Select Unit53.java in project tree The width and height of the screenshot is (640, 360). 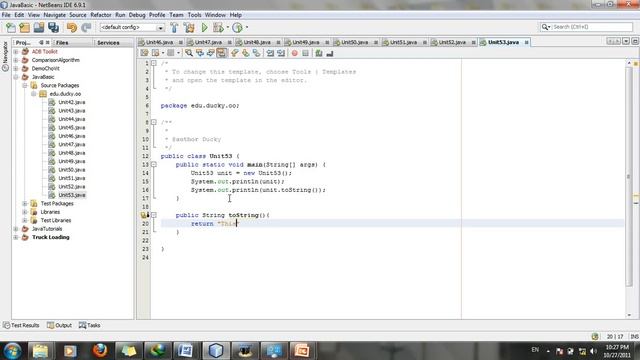[71, 195]
